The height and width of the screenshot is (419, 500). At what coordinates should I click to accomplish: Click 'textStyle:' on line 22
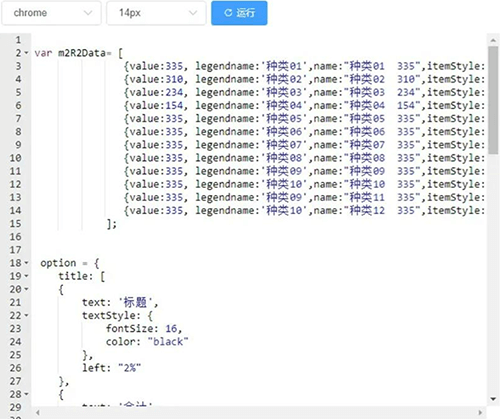[111, 315]
